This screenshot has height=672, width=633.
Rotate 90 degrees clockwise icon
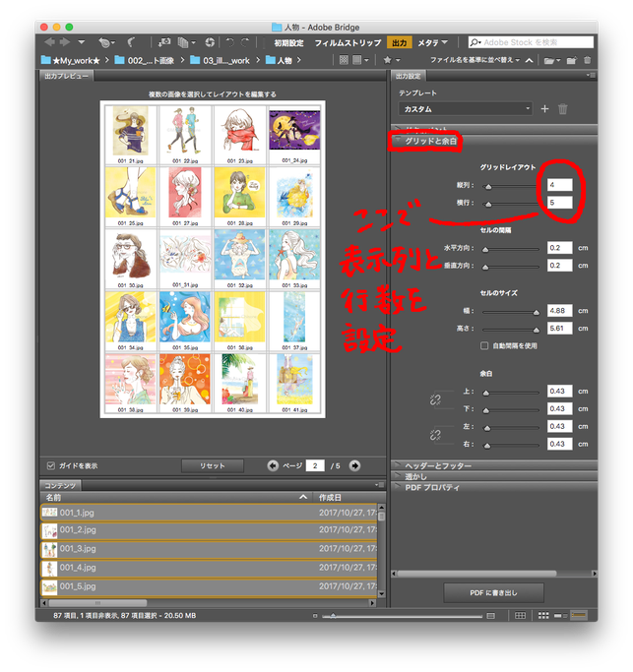coord(245,42)
